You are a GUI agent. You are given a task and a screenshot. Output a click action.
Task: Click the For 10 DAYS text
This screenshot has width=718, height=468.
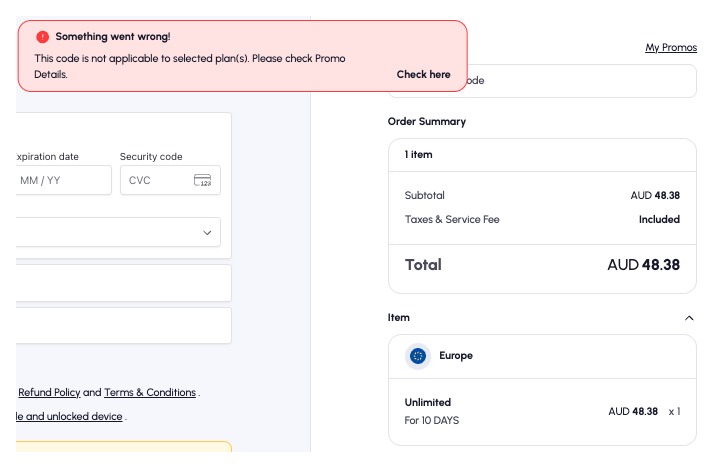[431, 420]
